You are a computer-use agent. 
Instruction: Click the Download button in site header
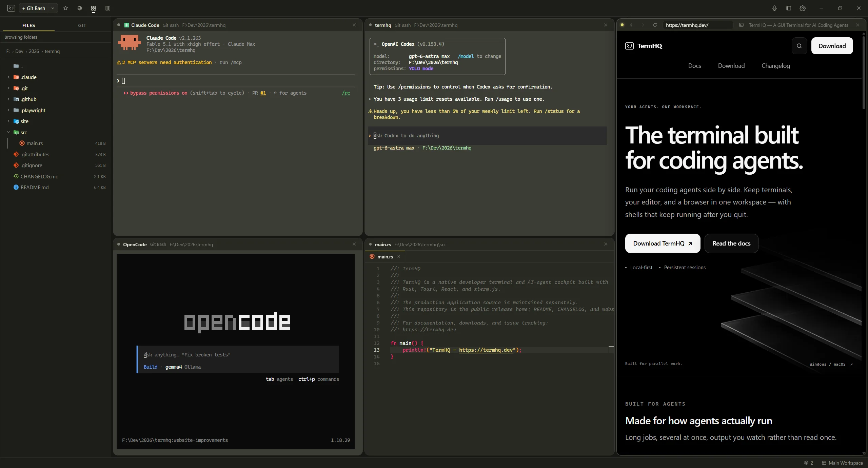coord(832,46)
